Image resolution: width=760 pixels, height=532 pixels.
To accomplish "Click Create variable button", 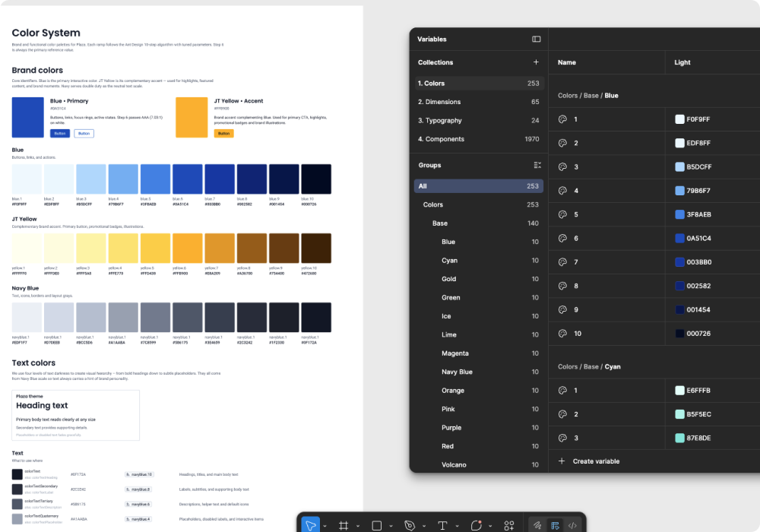I will (589, 461).
